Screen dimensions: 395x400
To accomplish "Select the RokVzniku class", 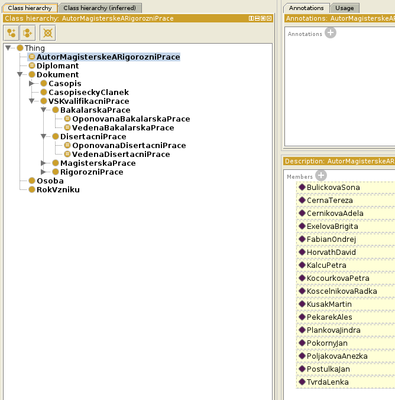I will pyautogui.click(x=58, y=190).
